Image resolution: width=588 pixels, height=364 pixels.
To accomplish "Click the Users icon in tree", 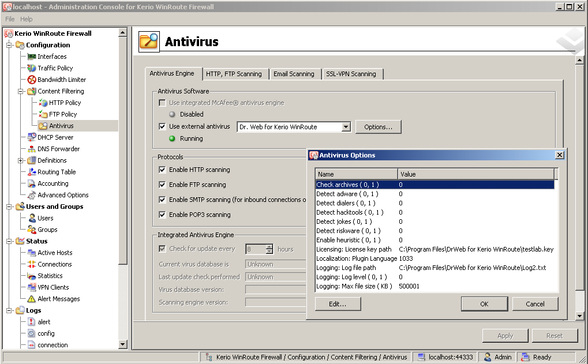I will (32, 218).
